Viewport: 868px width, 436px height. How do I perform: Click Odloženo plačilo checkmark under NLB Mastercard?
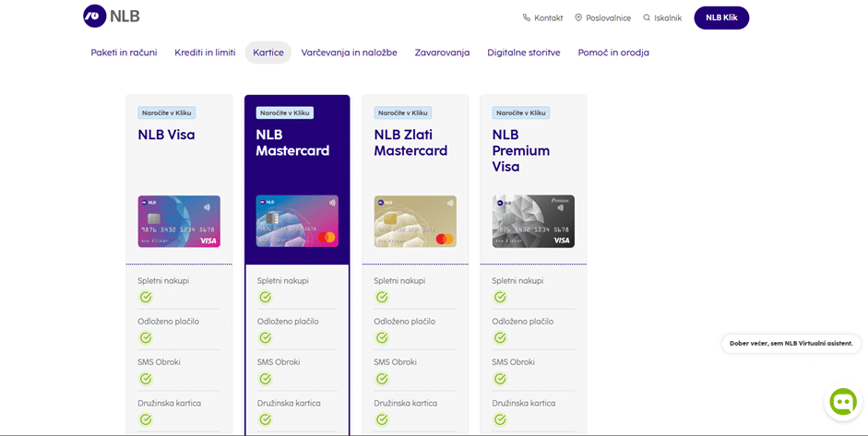tap(265, 338)
